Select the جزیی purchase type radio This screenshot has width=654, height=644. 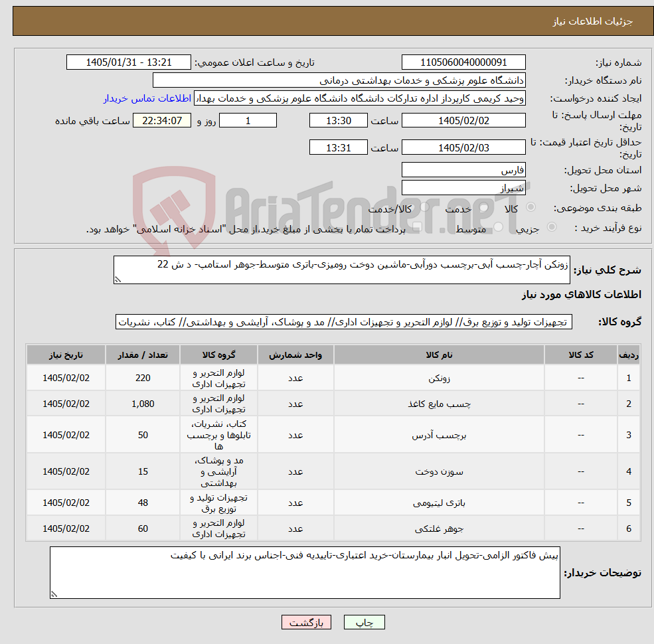[x=551, y=227]
